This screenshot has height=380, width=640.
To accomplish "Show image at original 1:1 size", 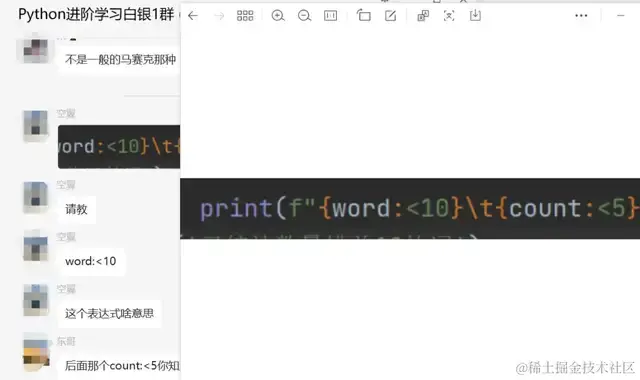I will pos(330,16).
